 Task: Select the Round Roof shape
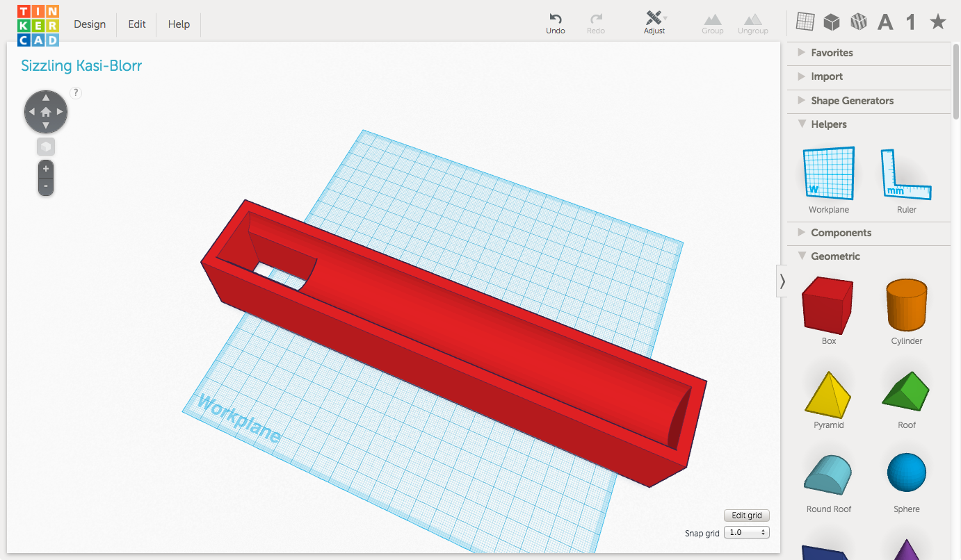[x=829, y=483]
